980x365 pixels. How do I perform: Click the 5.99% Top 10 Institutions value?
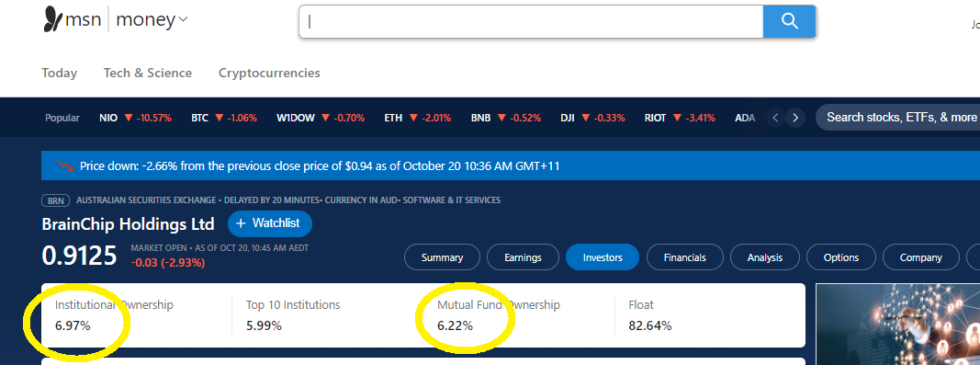click(x=264, y=325)
